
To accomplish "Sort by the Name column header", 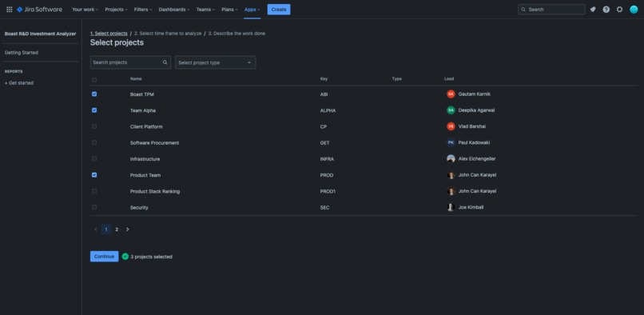I will [x=136, y=78].
